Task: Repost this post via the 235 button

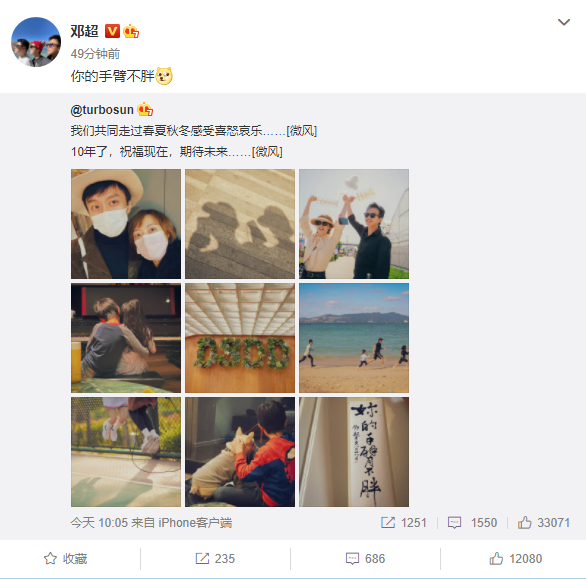Action: (215, 559)
